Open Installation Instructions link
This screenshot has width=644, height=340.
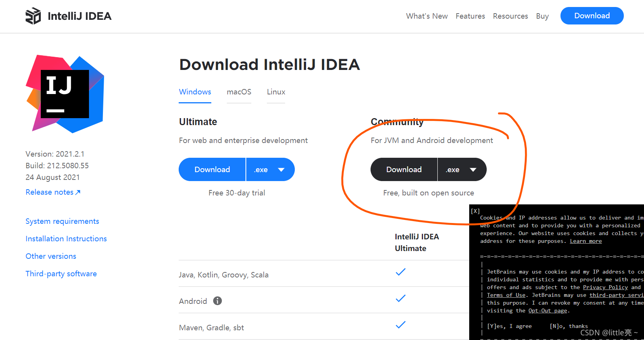(x=66, y=239)
